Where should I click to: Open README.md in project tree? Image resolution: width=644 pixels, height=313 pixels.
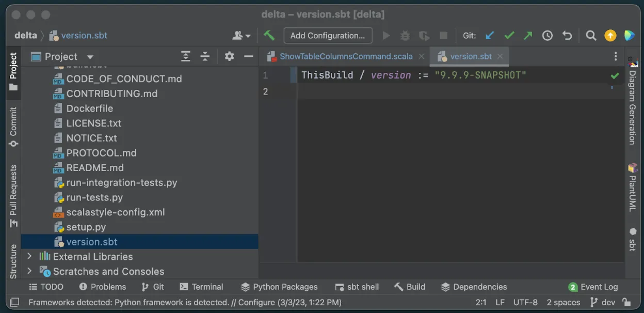tap(95, 168)
